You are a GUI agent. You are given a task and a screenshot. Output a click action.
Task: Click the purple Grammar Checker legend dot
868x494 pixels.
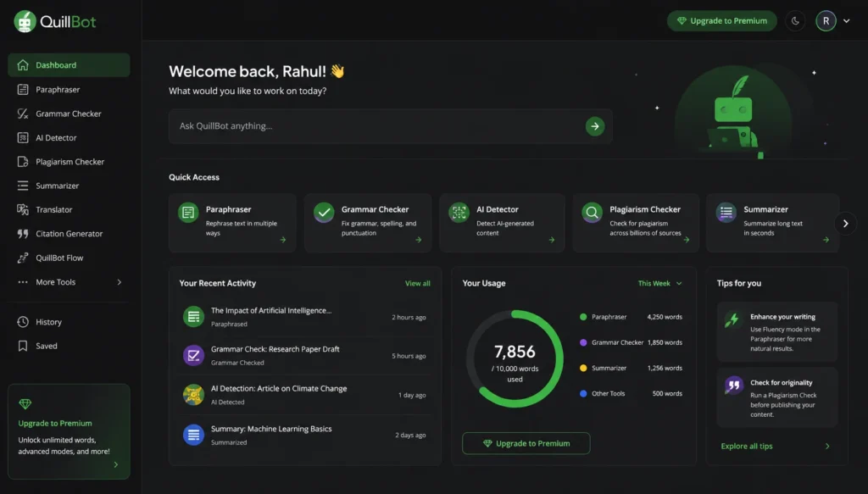pos(583,342)
